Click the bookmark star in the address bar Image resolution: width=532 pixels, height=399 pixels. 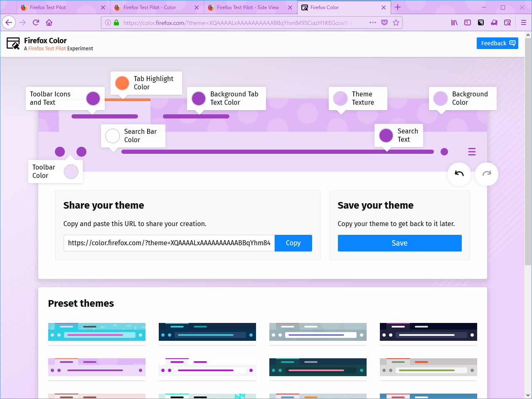[396, 22]
